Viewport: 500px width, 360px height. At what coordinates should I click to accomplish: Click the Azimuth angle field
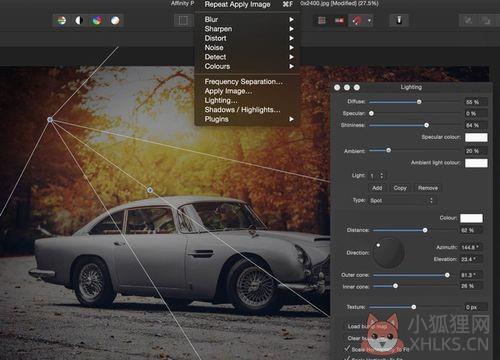click(471, 247)
